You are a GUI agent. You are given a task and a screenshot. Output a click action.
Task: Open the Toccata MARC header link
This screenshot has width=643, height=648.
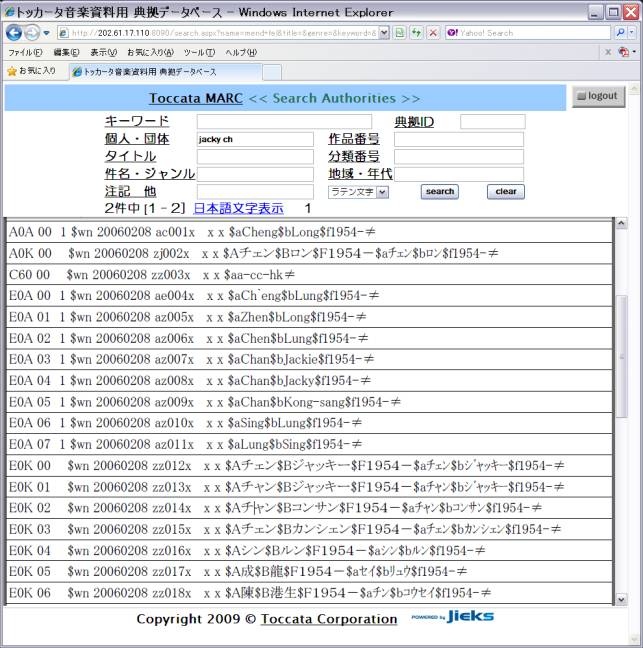[x=196, y=98]
